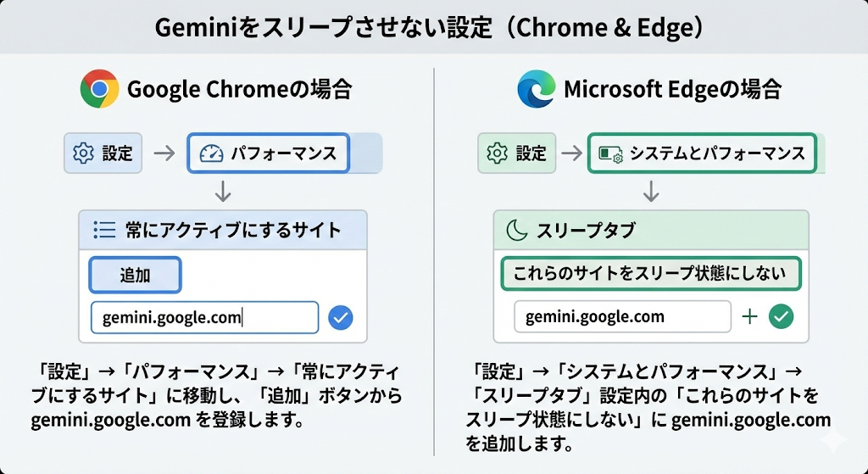Click the green plus icon beside Edge URL
The height and width of the screenshot is (474, 868).
click(749, 317)
